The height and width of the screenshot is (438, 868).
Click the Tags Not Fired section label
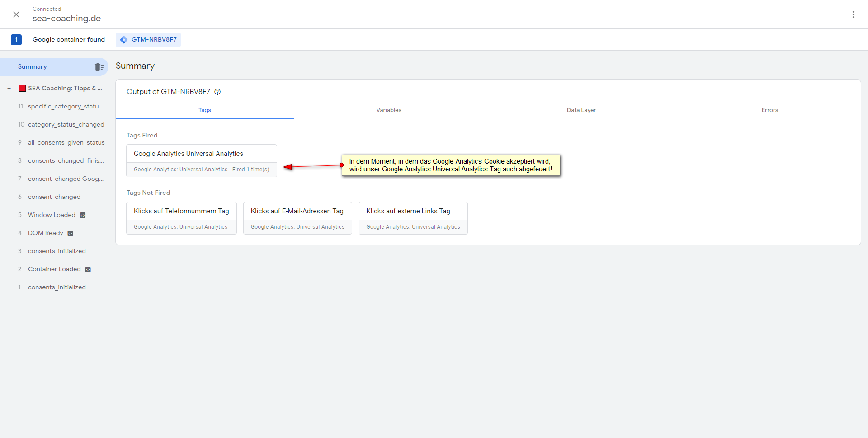coord(148,193)
